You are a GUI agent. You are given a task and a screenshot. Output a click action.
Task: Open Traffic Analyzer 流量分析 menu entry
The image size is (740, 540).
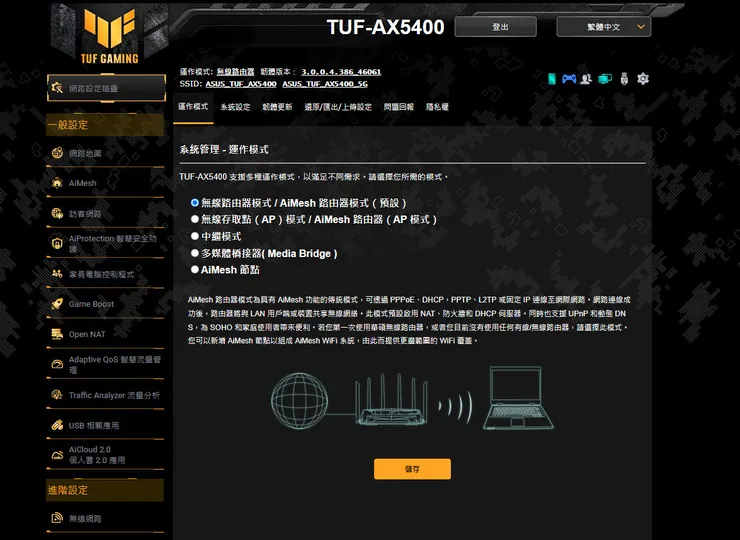tap(105, 395)
